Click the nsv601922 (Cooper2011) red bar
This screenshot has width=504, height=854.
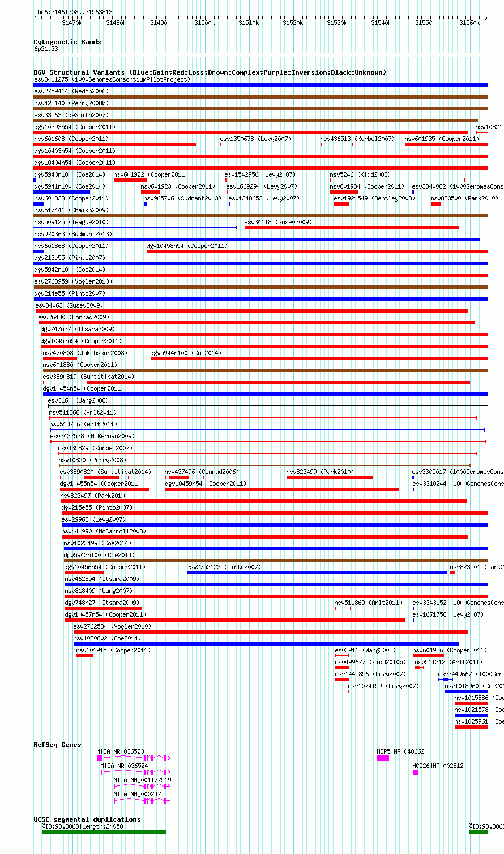pyautogui.click(x=130, y=180)
